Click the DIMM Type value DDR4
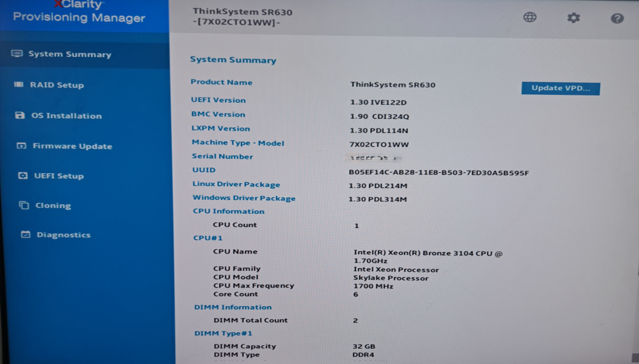The width and height of the screenshot is (639, 364). click(364, 355)
